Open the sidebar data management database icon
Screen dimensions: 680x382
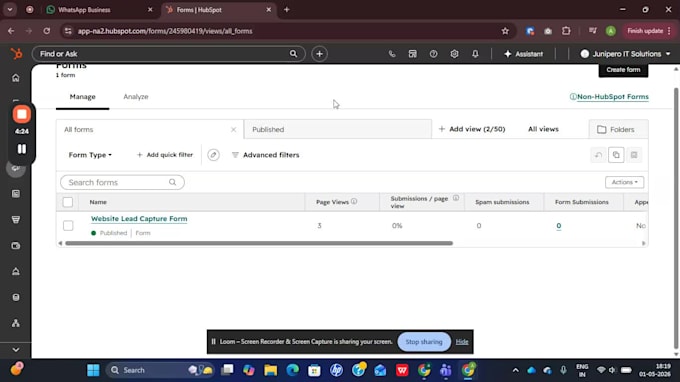pyautogui.click(x=16, y=297)
